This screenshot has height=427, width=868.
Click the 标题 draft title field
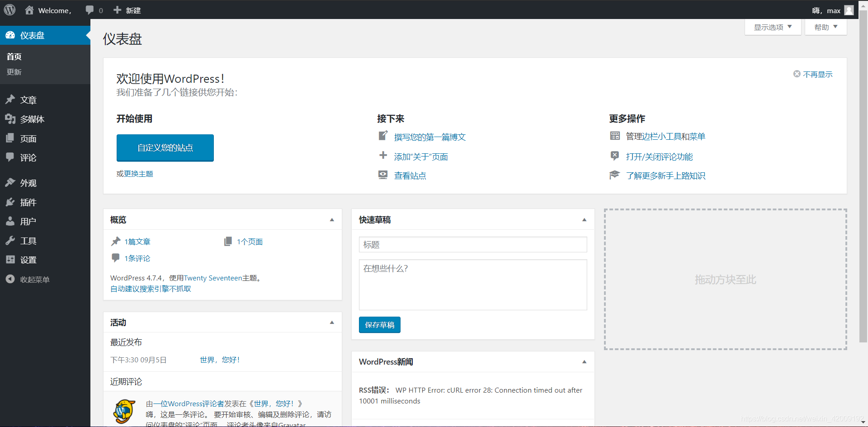[473, 244]
